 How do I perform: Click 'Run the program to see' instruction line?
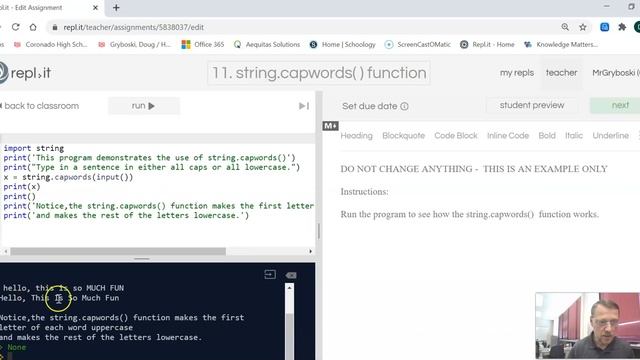click(x=469, y=214)
